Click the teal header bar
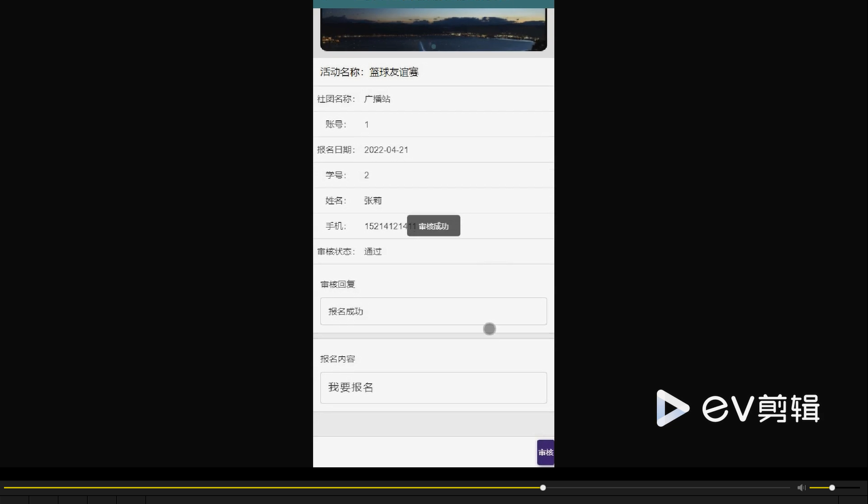This screenshot has width=868, height=504. [x=433, y=3]
